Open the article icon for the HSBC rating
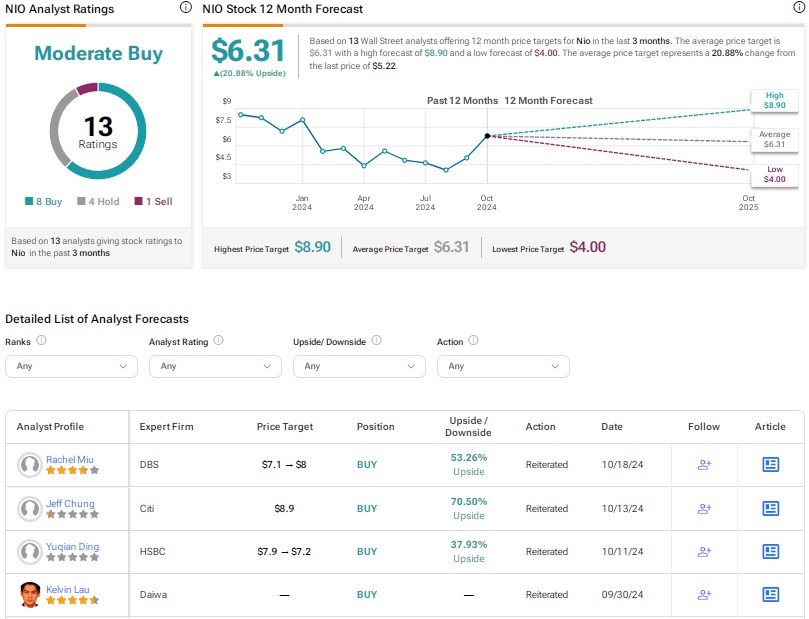 click(x=769, y=551)
